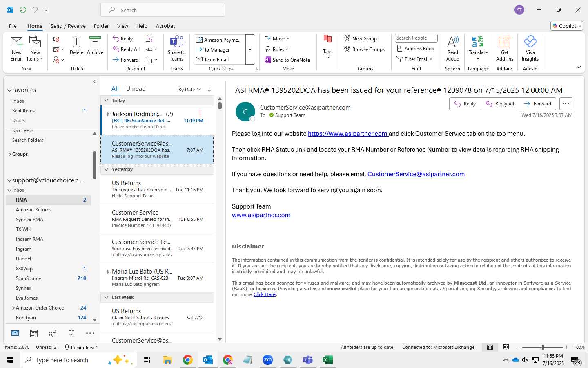
Task: Open the File tab
Action: click(x=13, y=26)
